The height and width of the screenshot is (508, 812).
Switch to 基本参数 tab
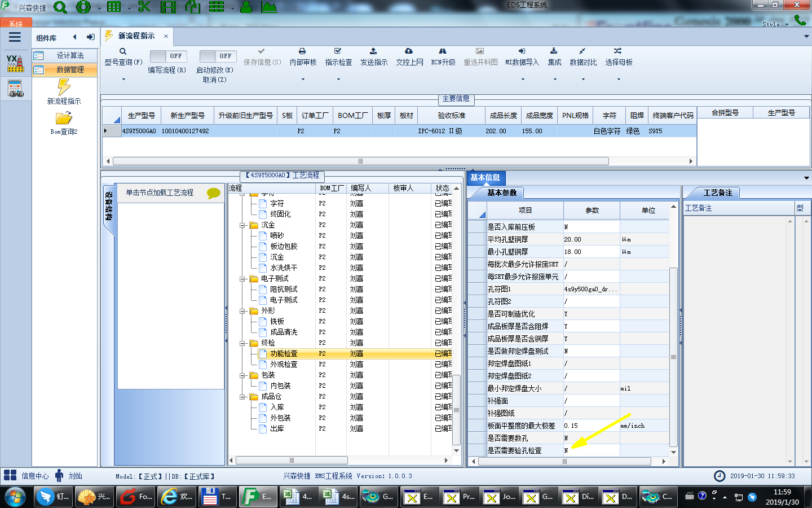click(x=502, y=192)
